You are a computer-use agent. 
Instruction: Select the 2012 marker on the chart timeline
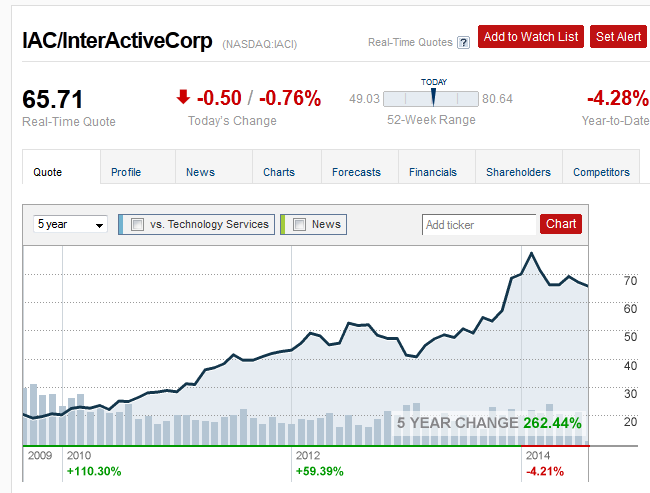click(307, 455)
